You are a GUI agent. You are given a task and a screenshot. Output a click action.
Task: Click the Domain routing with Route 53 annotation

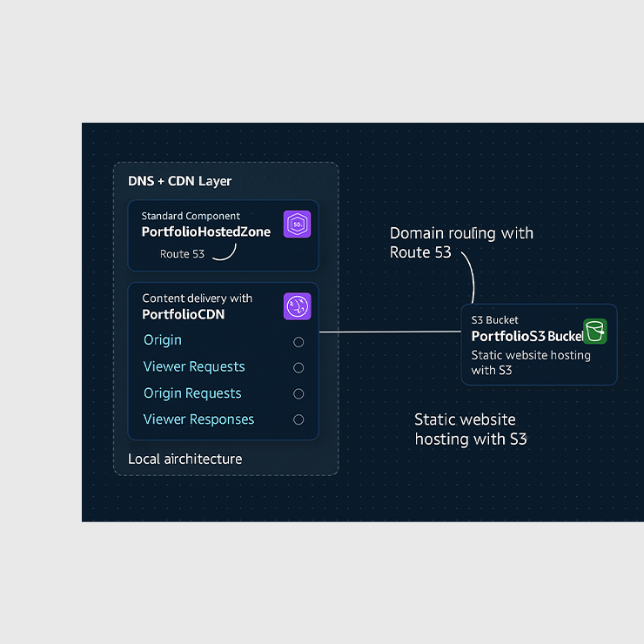coord(461,243)
